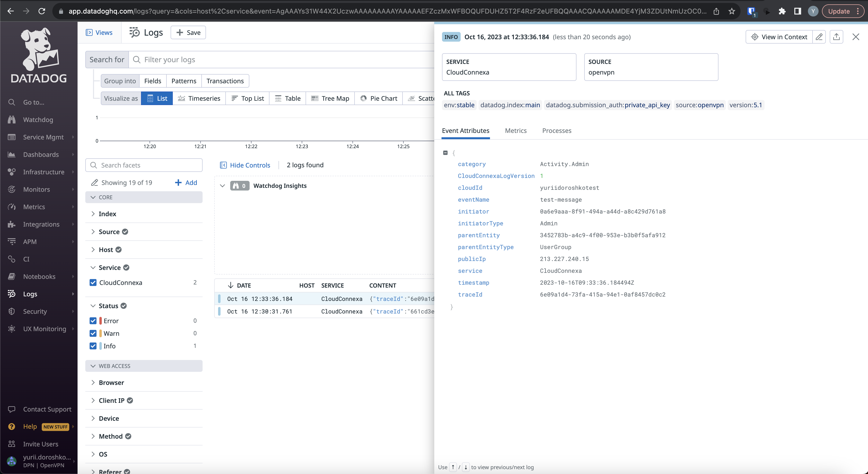Open the Metrics sidebar item
868x474 pixels.
point(34,207)
